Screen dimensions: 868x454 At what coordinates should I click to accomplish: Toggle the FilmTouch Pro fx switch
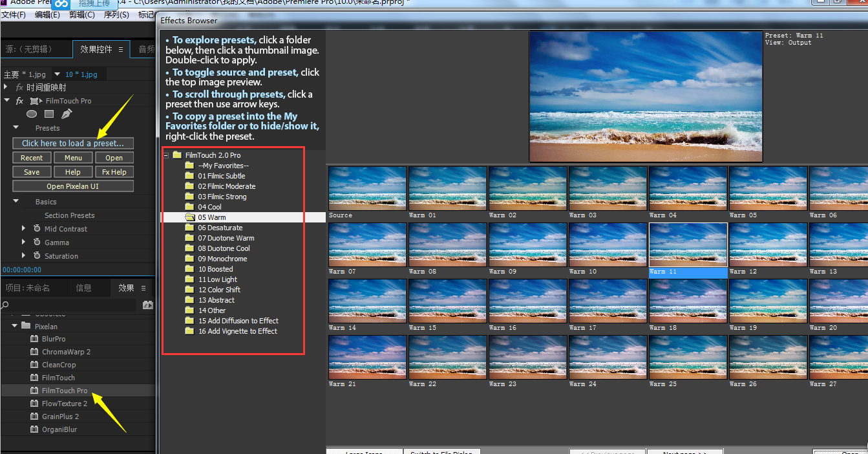point(19,101)
